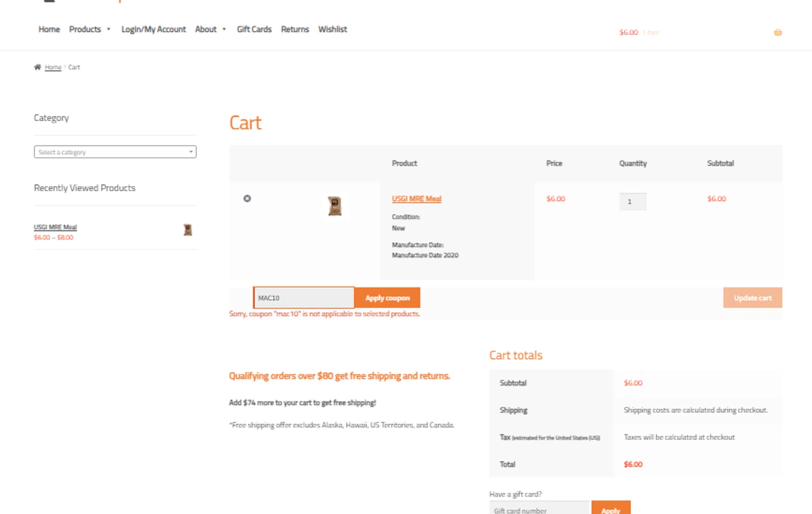Click the $6.00 – $8.00 price range
This screenshot has width=812, height=514.
coord(54,238)
